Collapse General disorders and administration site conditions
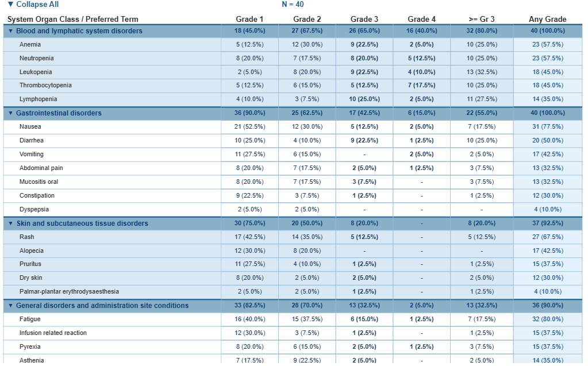The image size is (588, 366). [x=10, y=306]
